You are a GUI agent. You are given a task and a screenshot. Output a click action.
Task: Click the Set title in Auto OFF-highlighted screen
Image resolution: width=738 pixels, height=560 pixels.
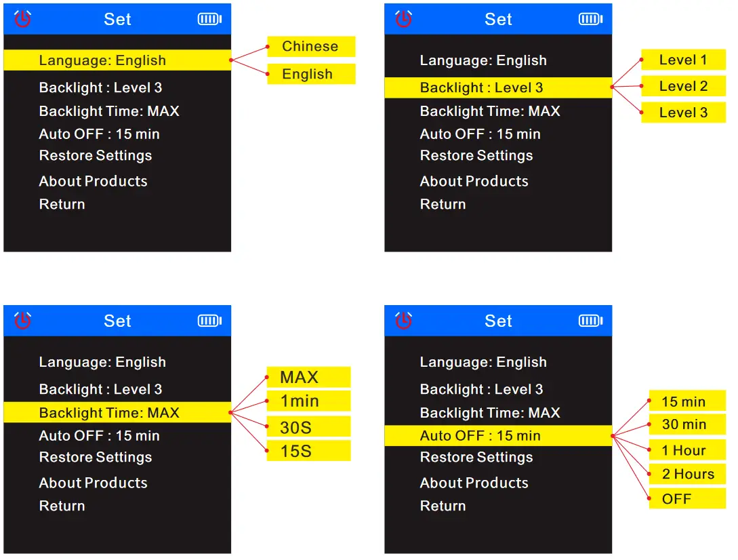(x=498, y=321)
